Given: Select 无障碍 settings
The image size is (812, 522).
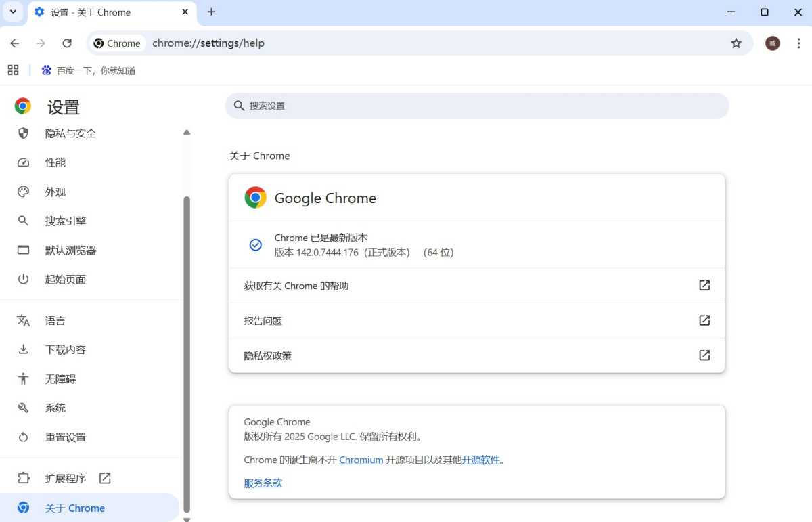Looking at the screenshot, I should [x=60, y=378].
